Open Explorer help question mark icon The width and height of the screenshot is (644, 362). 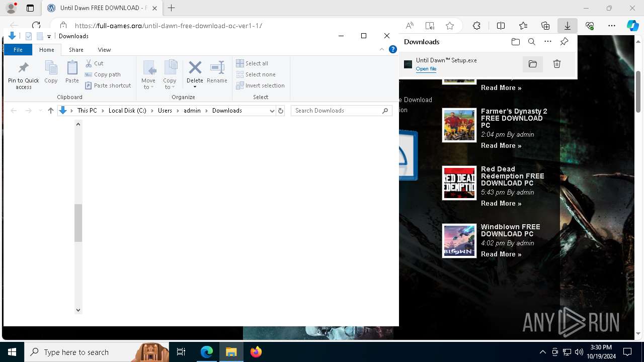click(393, 50)
